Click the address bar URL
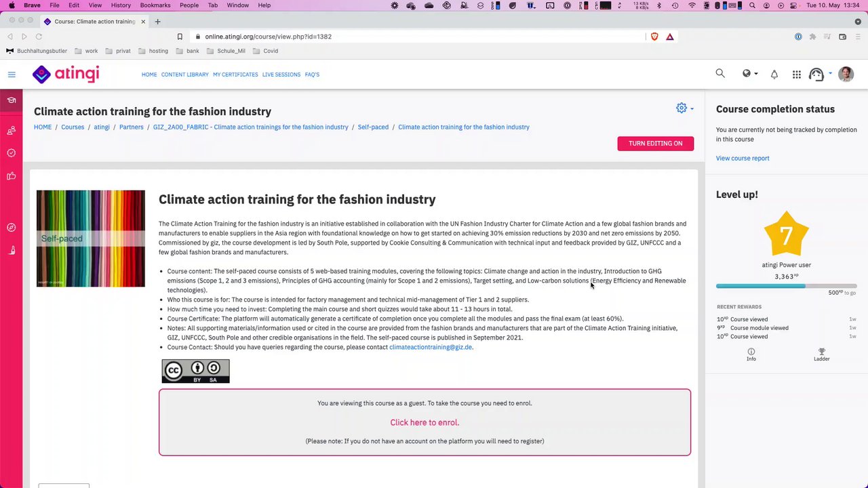 point(269,37)
